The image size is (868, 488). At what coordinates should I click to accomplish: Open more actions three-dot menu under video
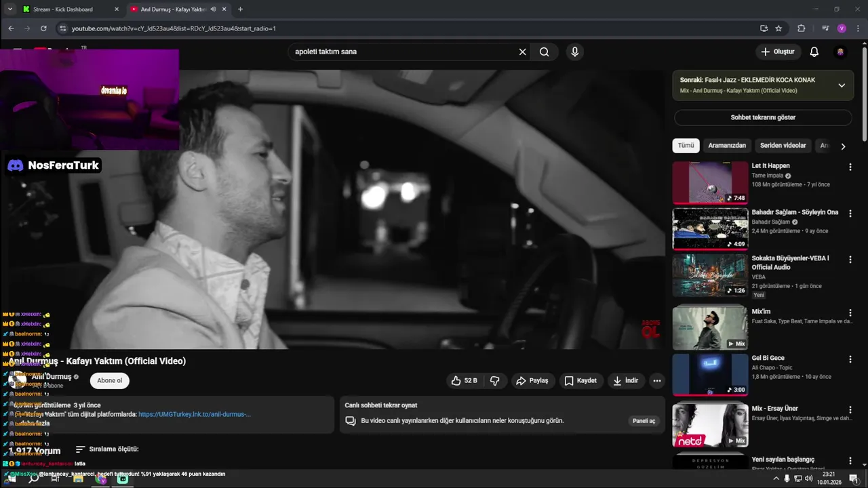click(657, 381)
